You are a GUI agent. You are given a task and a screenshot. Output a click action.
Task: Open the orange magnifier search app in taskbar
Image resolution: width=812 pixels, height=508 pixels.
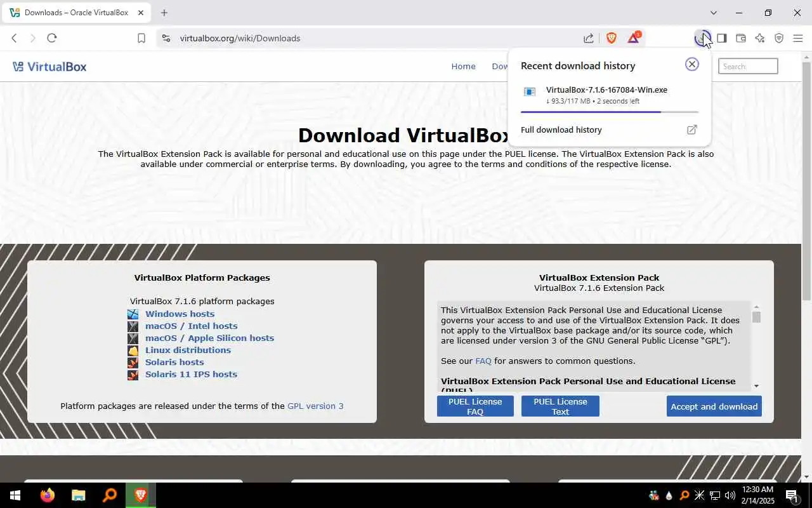click(109, 495)
